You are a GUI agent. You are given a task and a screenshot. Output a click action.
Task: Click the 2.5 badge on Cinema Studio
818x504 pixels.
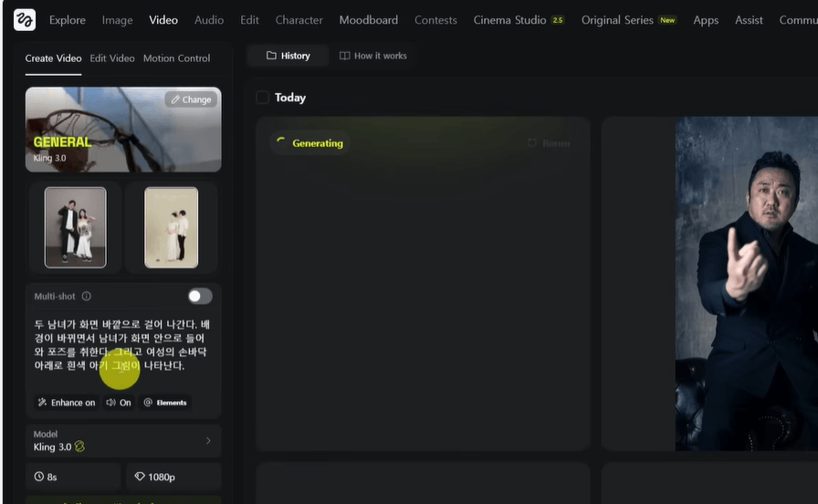(x=558, y=20)
